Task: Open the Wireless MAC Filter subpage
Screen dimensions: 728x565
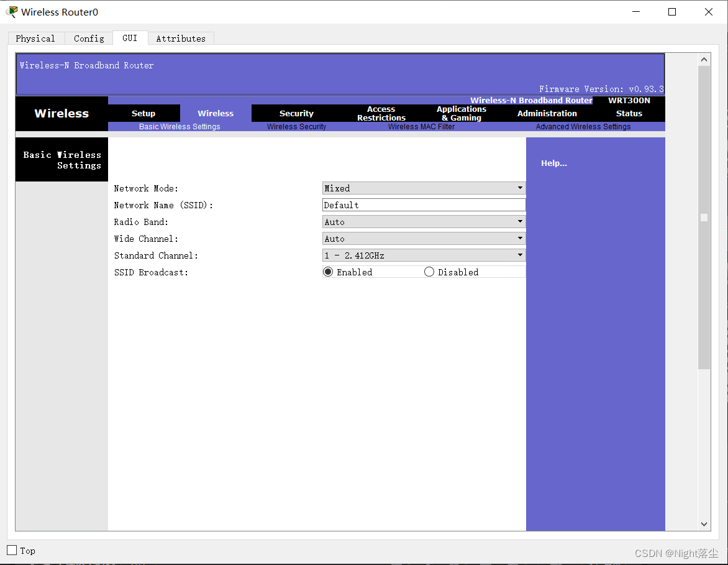Action: [421, 126]
